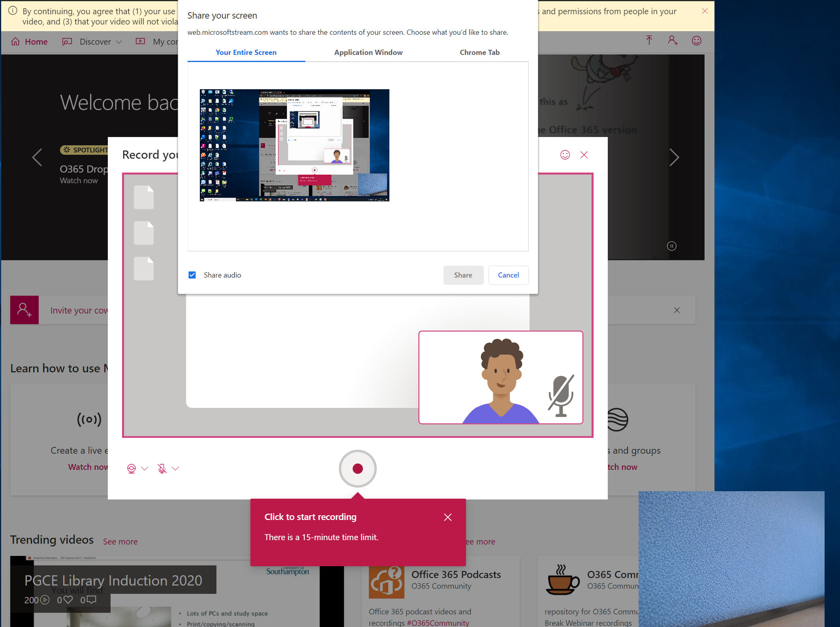The image size is (840, 627).
Task: Open the Office 365 Podcasts channel title
Action: point(456,574)
